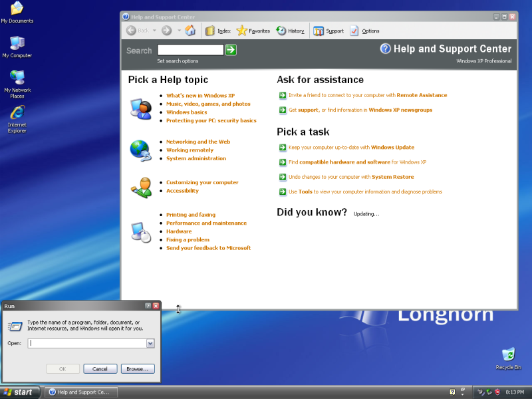Start the search with the green arrow icon

click(230, 49)
